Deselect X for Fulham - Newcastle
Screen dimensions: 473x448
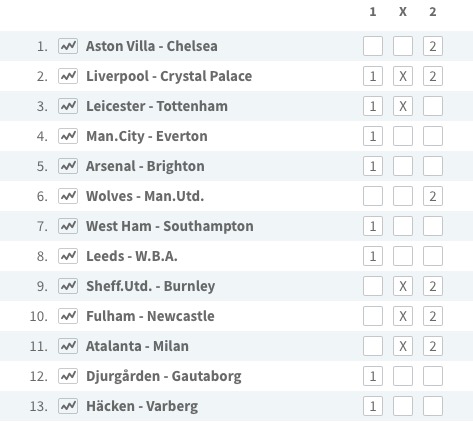pyautogui.click(x=403, y=316)
